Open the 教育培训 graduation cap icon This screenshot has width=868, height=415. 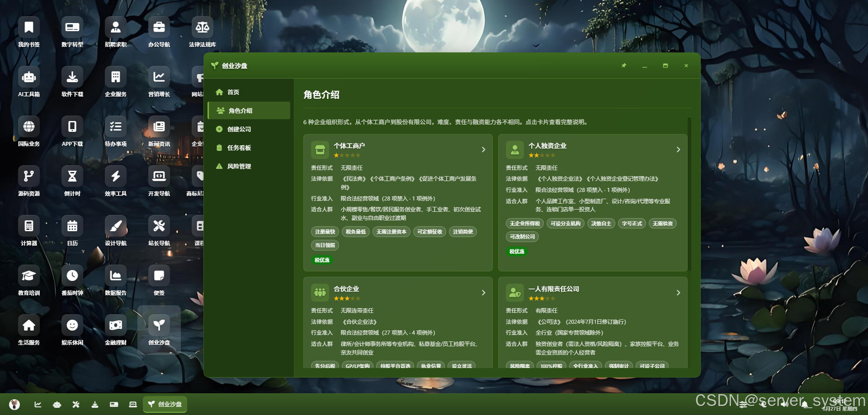(29, 280)
